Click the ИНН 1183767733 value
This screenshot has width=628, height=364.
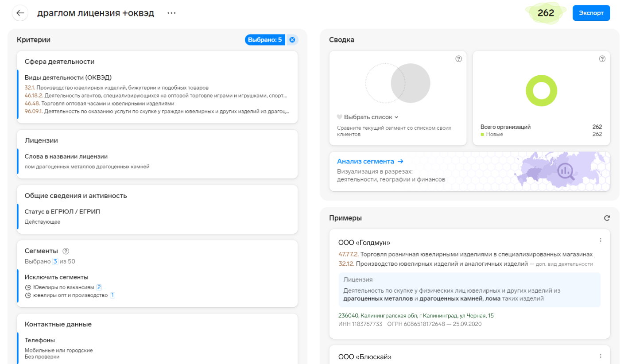[x=360, y=324]
